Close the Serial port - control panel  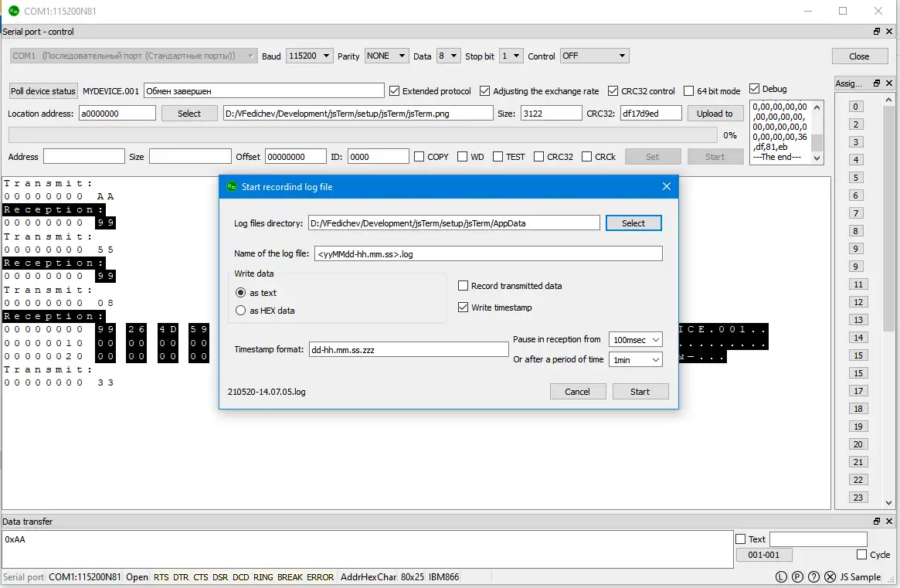pos(889,32)
